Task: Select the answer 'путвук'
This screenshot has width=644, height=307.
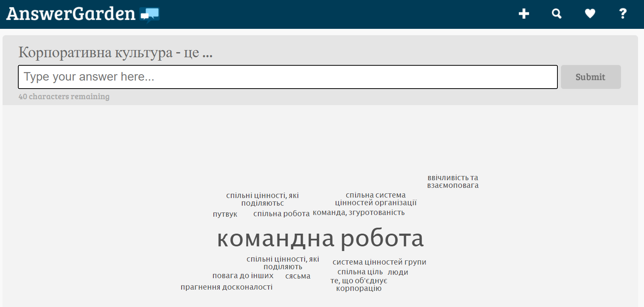Action: tap(224, 214)
